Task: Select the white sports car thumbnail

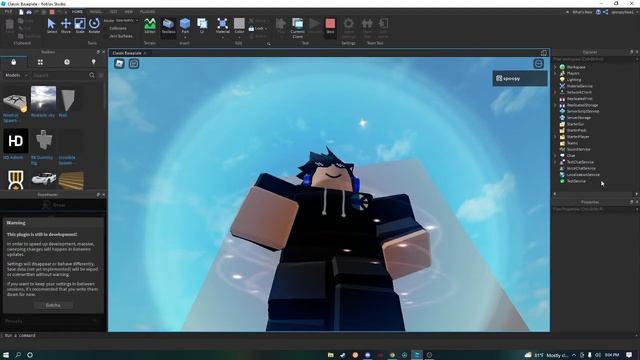Action: tap(43, 180)
